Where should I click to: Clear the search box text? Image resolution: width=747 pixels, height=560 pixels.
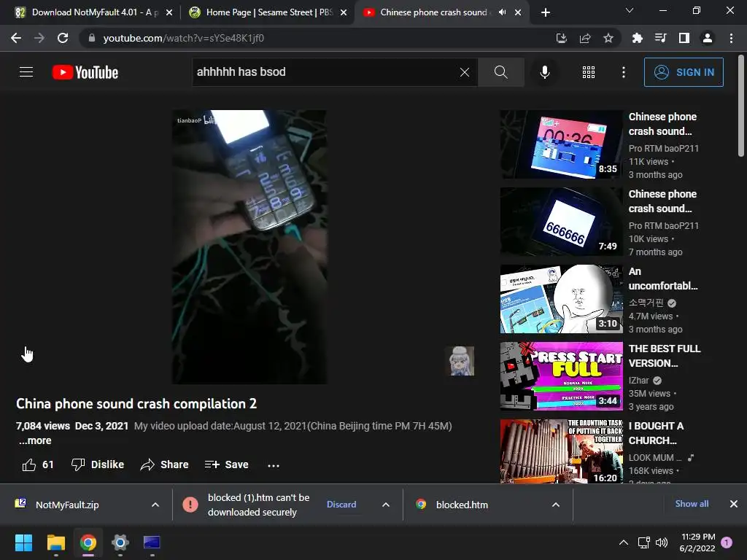point(465,72)
